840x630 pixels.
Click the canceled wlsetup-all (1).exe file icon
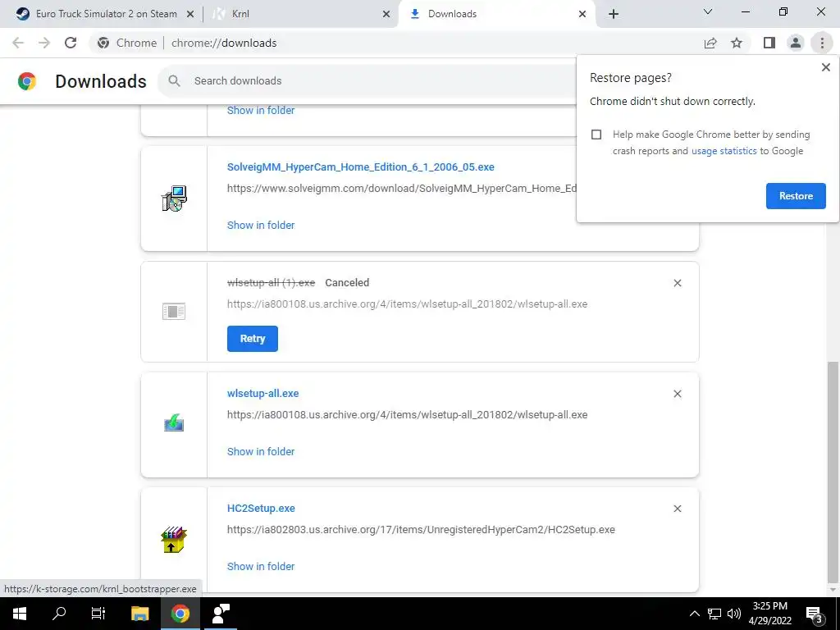[x=174, y=311]
